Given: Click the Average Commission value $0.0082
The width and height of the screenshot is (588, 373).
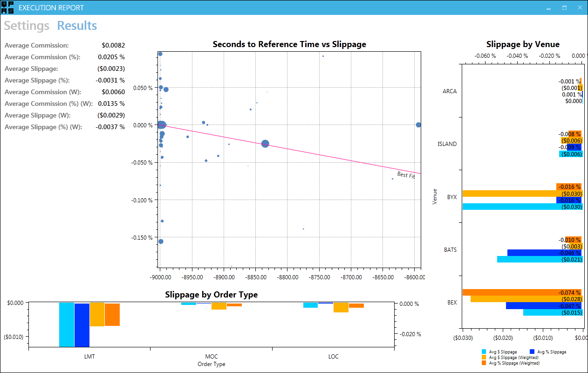Looking at the screenshot, I should tap(113, 46).
